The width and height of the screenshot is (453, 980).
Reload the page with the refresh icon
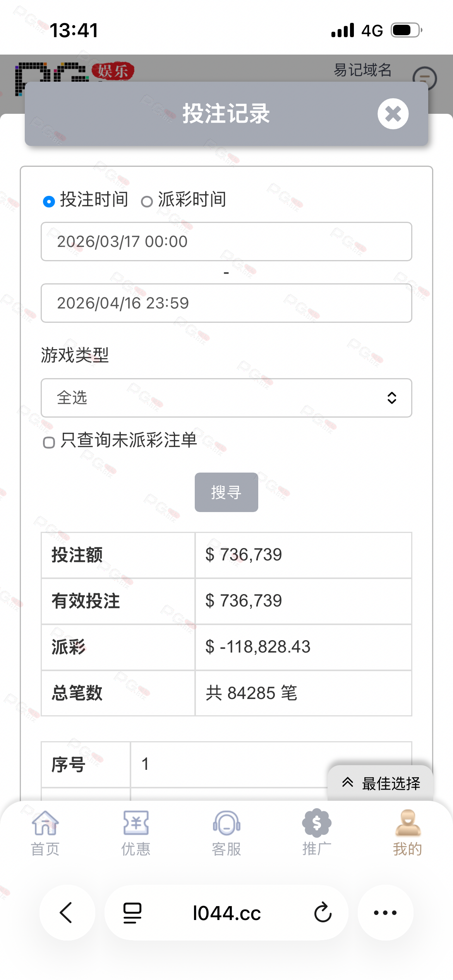click(323, 913)
